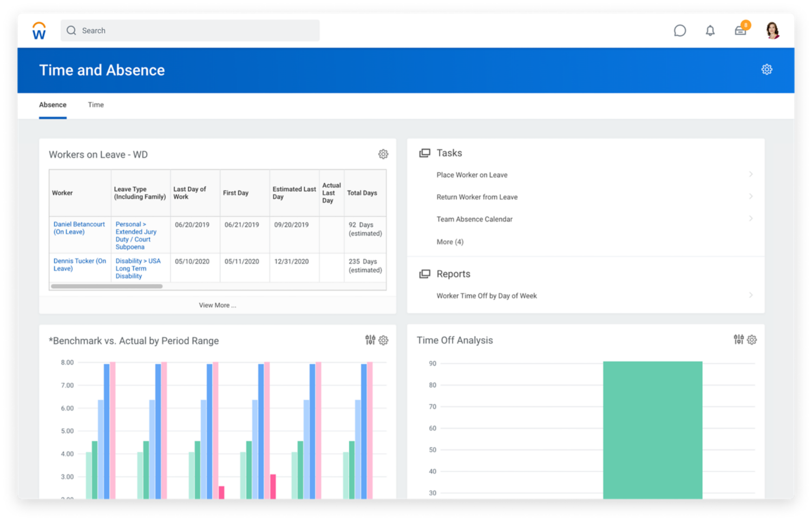
Task: Open Workers on Leave settings gear
Action: click(383, 154)
